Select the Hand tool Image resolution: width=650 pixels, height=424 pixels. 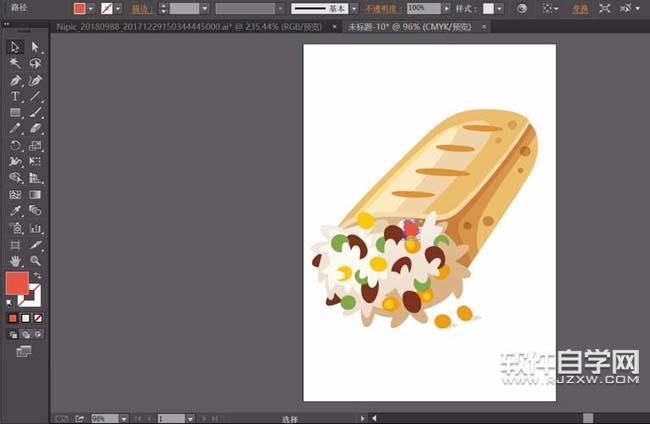point(15,261)
